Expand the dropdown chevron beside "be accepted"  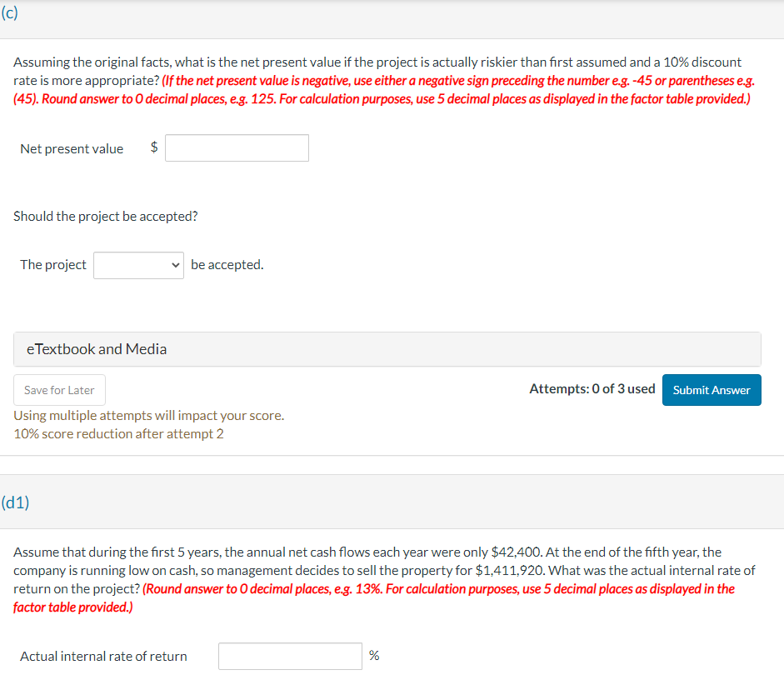[176, 265]
